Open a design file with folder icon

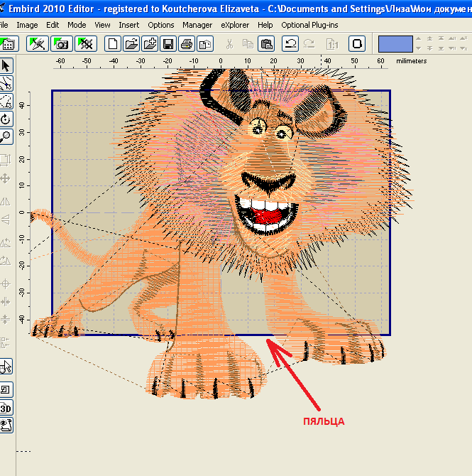coord(131,44)
